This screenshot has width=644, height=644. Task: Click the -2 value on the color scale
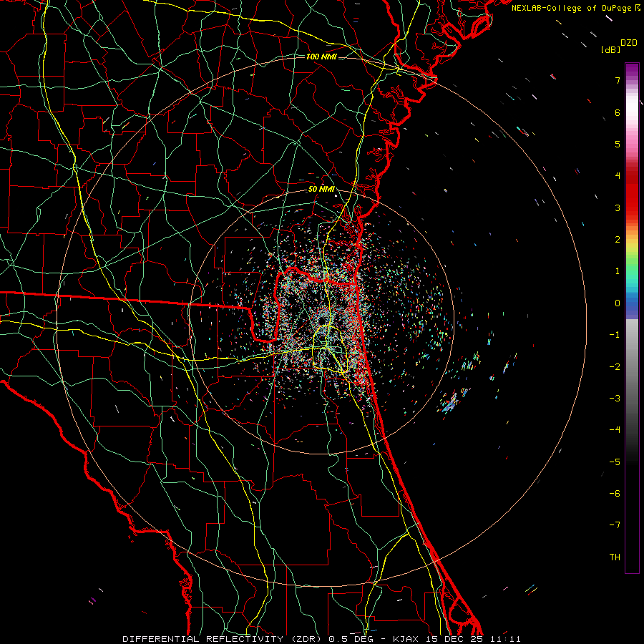coord(615,367)
